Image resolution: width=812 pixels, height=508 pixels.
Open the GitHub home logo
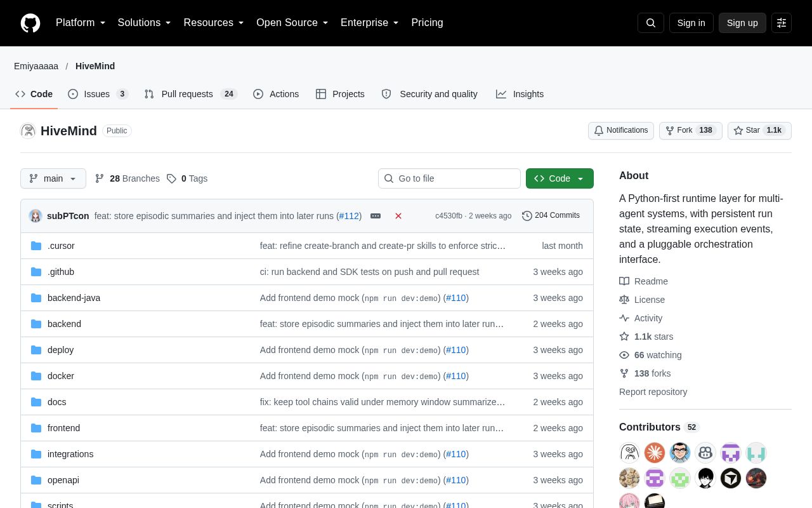click(x=30, y=23)
